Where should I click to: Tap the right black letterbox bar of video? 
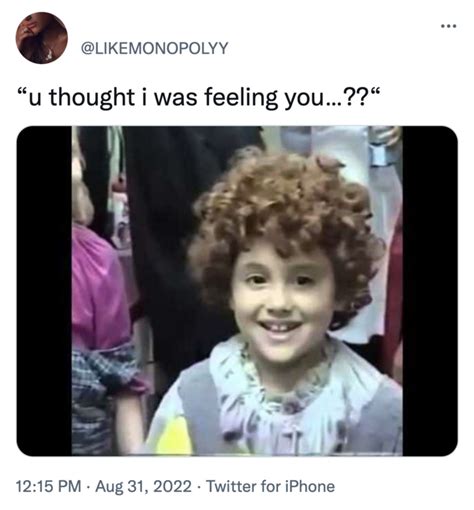(430, 291)
